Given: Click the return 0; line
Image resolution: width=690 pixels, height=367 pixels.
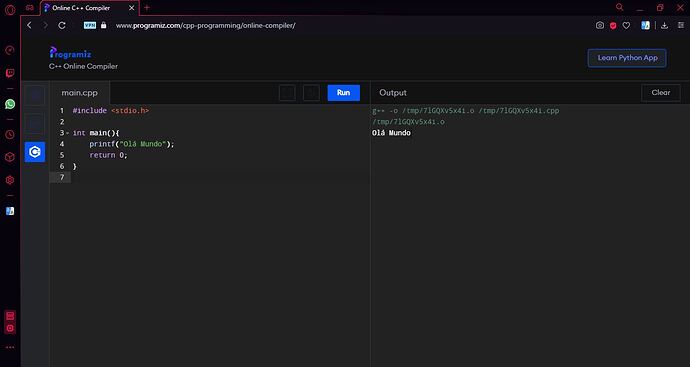Looking at the screenshot, I should pyautogui.click(x=108, y=155).
